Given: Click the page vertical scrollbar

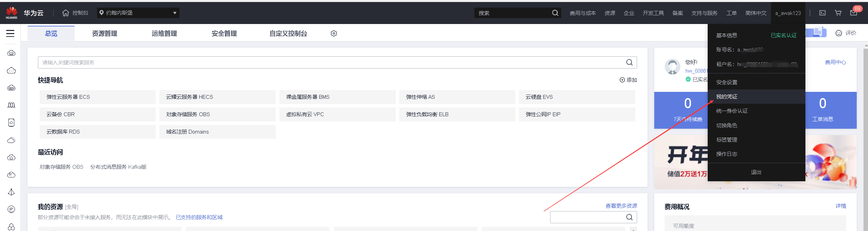Looking at the screenshot, I should click(866, 139).
